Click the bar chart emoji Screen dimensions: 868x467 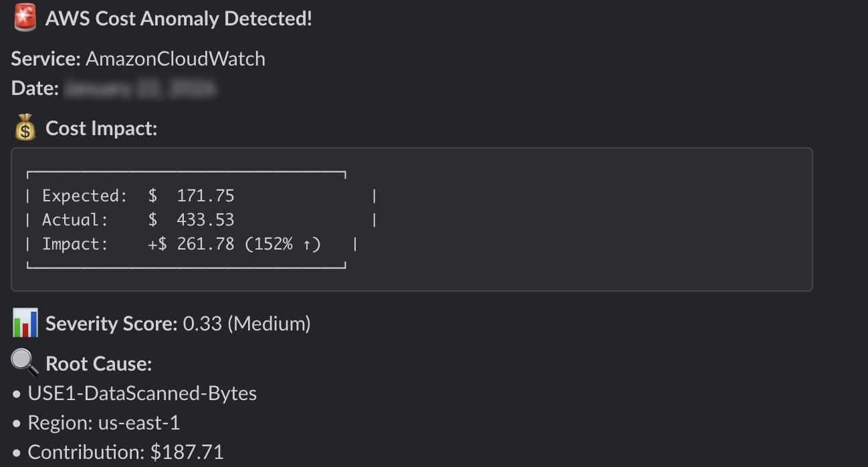[x=25, y=324]
